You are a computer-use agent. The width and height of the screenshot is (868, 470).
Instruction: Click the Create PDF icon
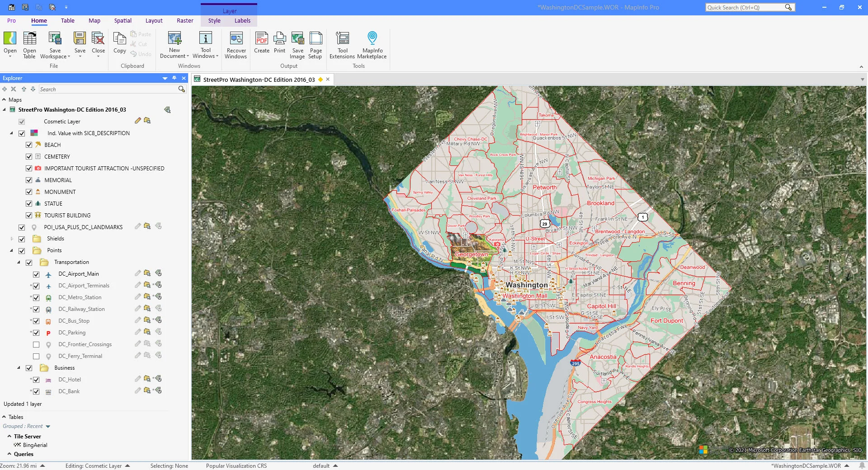[x=262, y=40]
